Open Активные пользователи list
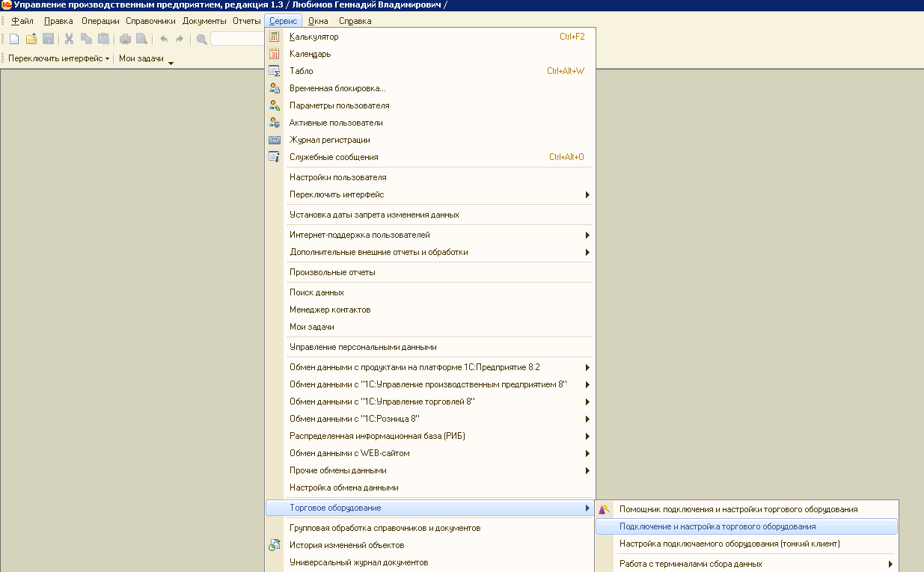Viewport: 924px width, 572px height. click(336, 123)
